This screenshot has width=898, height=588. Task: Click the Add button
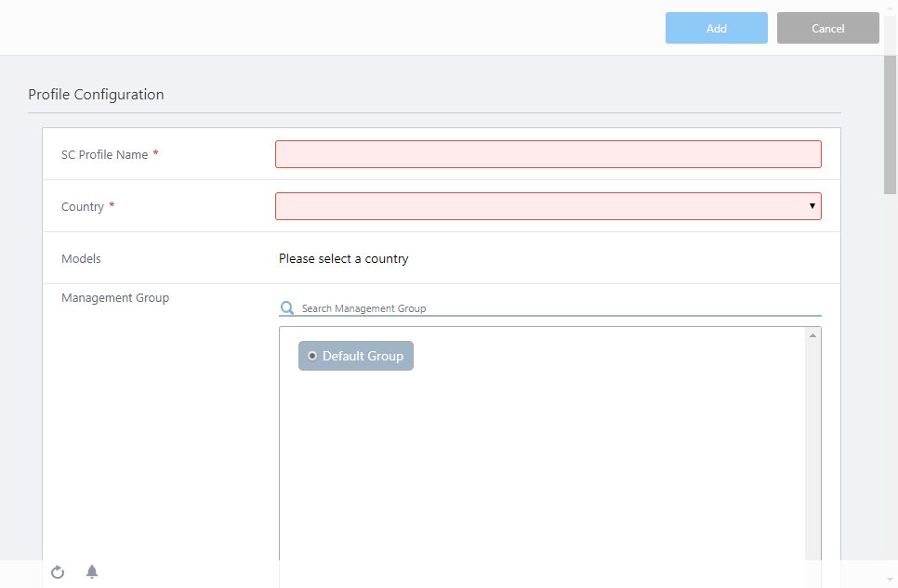(x=716, y=28)
